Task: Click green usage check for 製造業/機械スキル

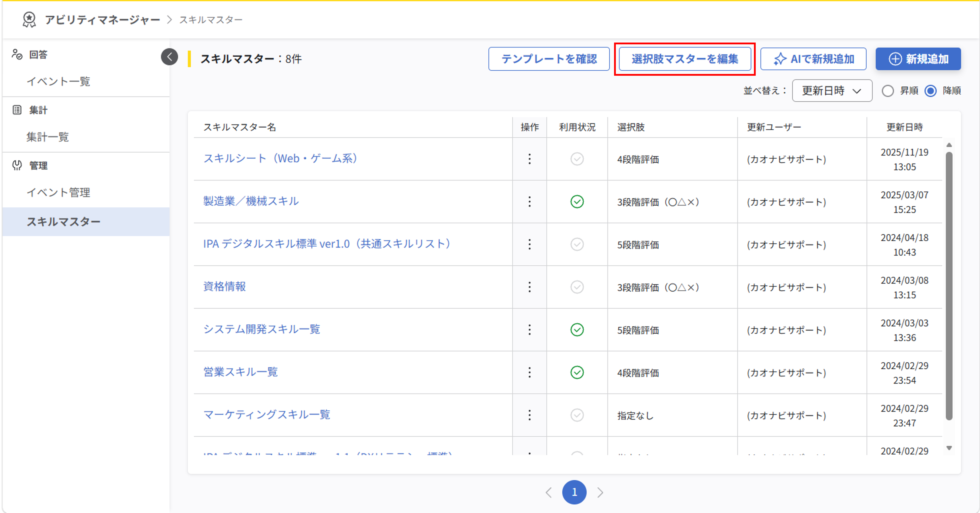Action: (577, 201)
